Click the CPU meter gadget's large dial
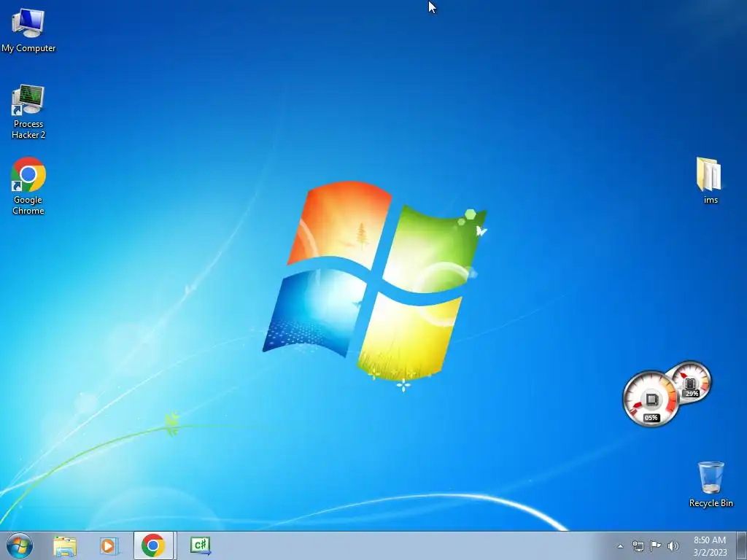The height and width of the screenshot is (560, 747). click(x=651, y=399)
